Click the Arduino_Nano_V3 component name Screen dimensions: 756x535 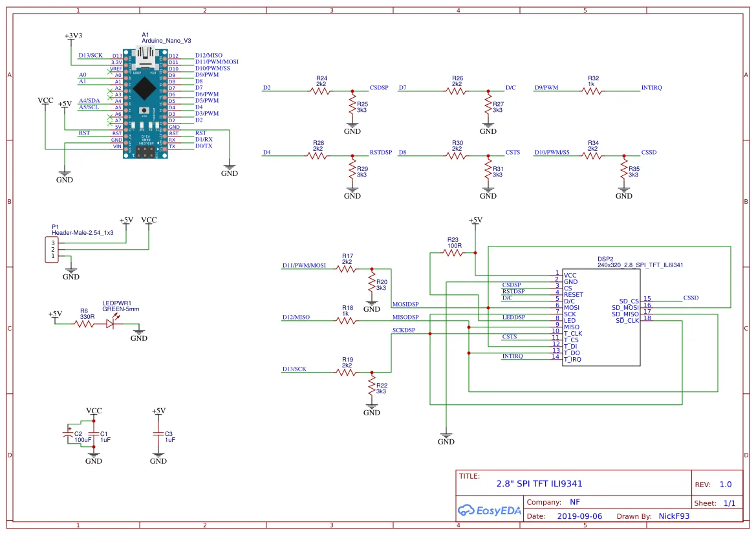pyautogui.click(x=166, y=41)
